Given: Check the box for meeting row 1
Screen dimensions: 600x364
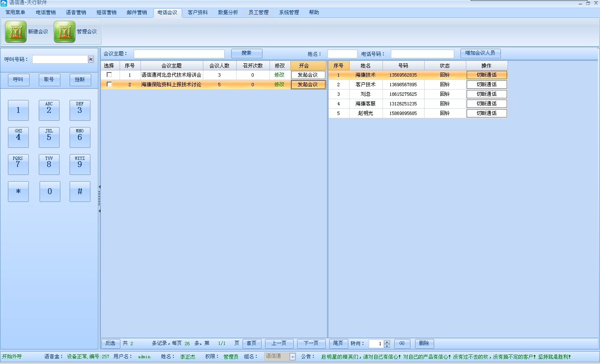Looking at the screenshot, I should point(109,75).
